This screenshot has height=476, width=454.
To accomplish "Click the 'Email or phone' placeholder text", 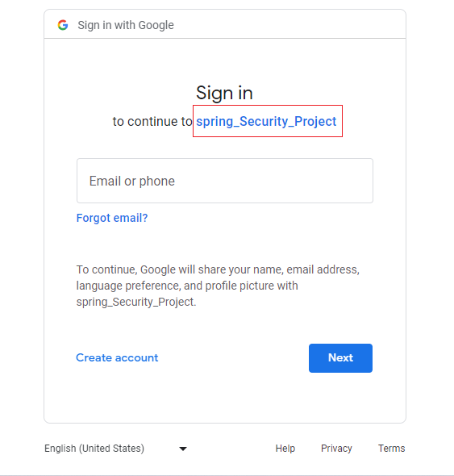I will pos(132,182).
